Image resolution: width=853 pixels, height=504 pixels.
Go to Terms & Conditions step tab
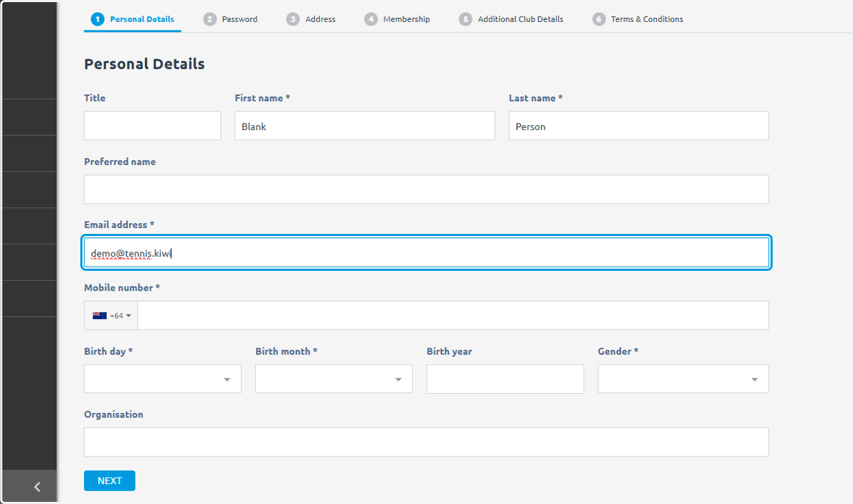click(638, 19)
